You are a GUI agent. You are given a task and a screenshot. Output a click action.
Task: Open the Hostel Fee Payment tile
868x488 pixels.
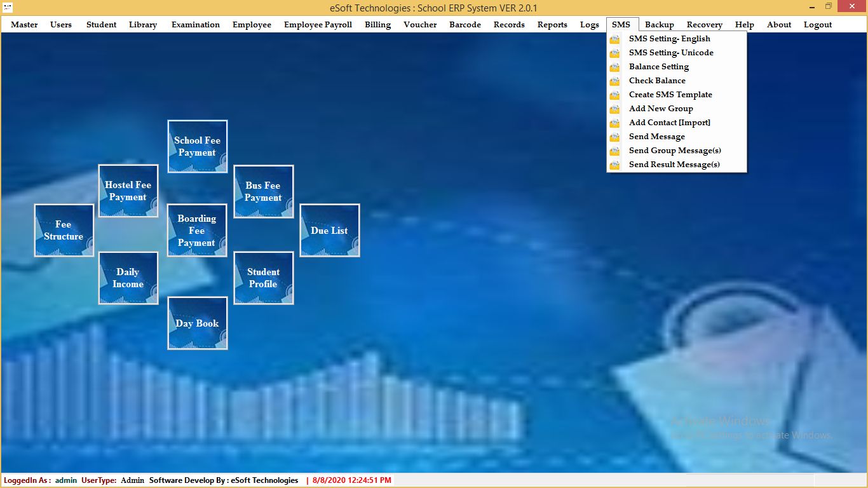(128, 191)
